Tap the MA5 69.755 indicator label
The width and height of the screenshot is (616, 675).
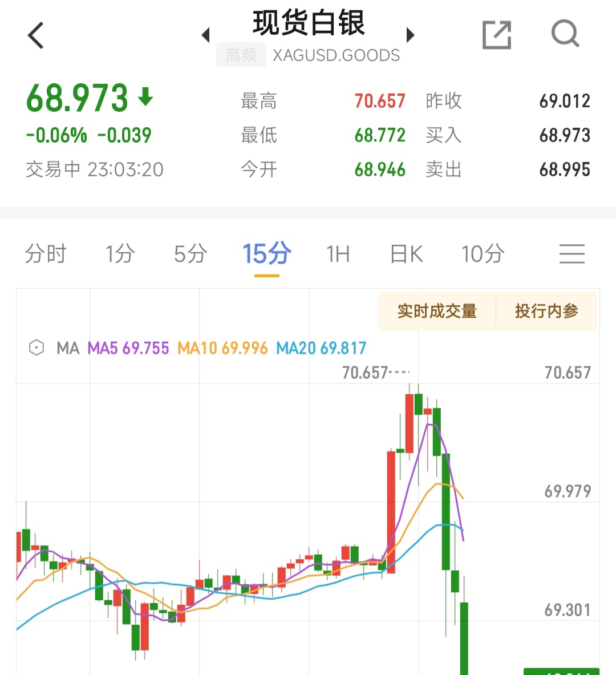click(x=128, y=348)
